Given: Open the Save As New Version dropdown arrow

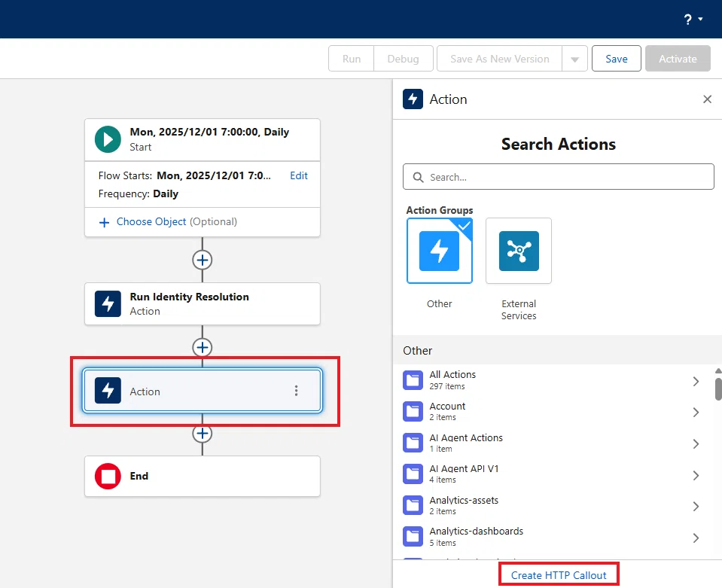Looking at the screenshot, I should 574,59.
